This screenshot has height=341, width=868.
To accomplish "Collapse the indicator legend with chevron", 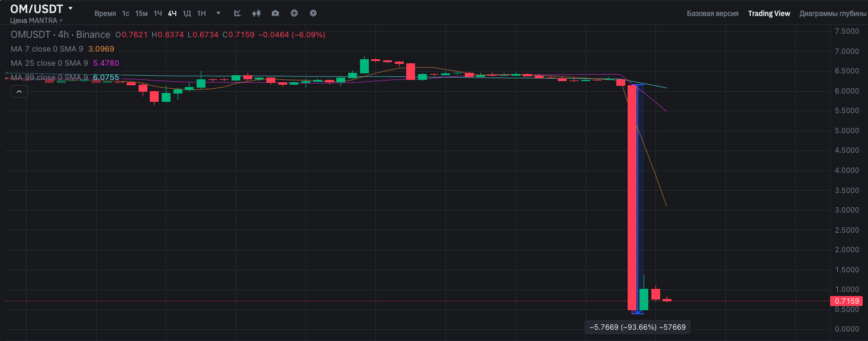I will [x=19, y=92].
